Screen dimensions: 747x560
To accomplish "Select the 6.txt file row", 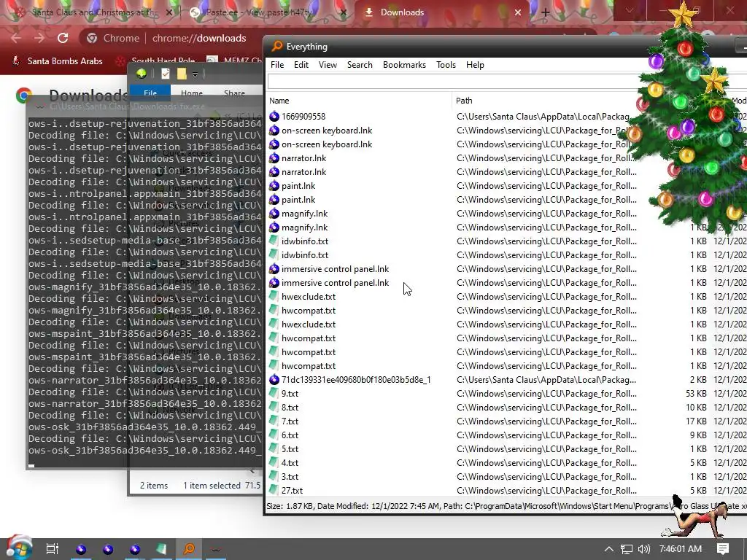I will 505,435.
